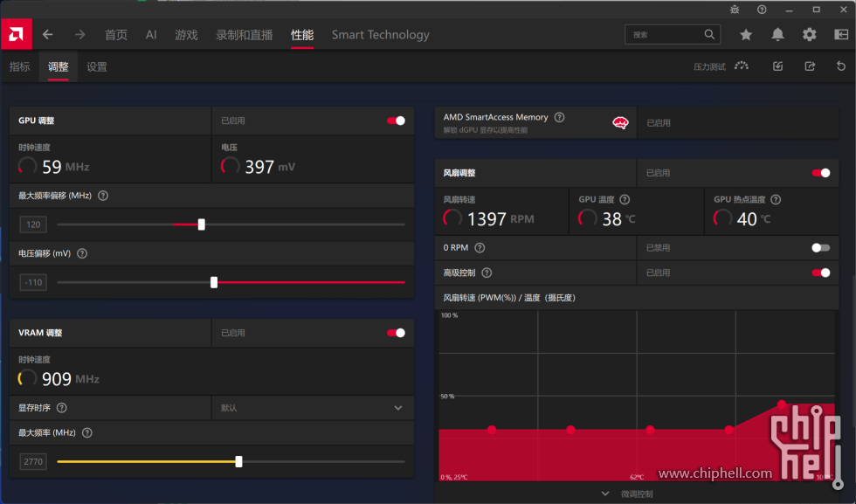Show help for 高级控制
The height and width of the screenshot is (504, 856).
click(487, 273)
